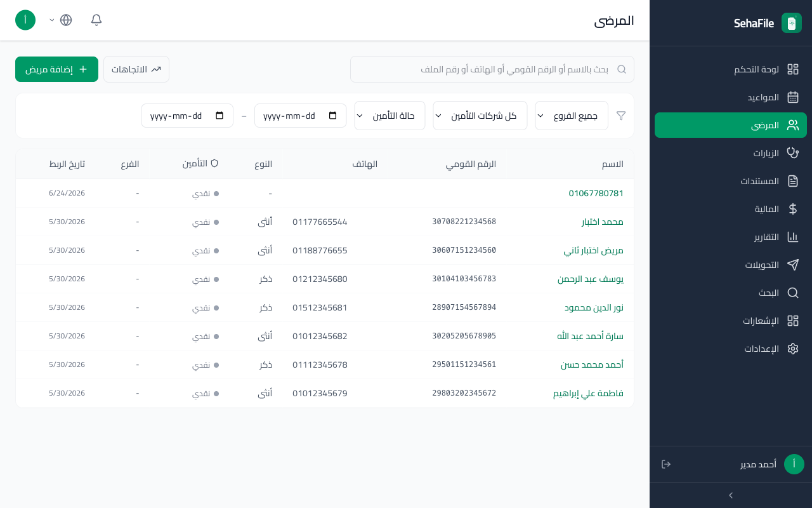812x508 pixels.
Task: Click the document icon for المستندات
Action: tap(793, 181)
